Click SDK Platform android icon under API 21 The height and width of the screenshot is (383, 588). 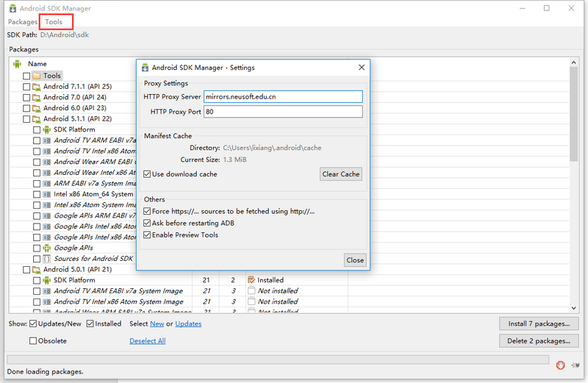pos(46,280)
